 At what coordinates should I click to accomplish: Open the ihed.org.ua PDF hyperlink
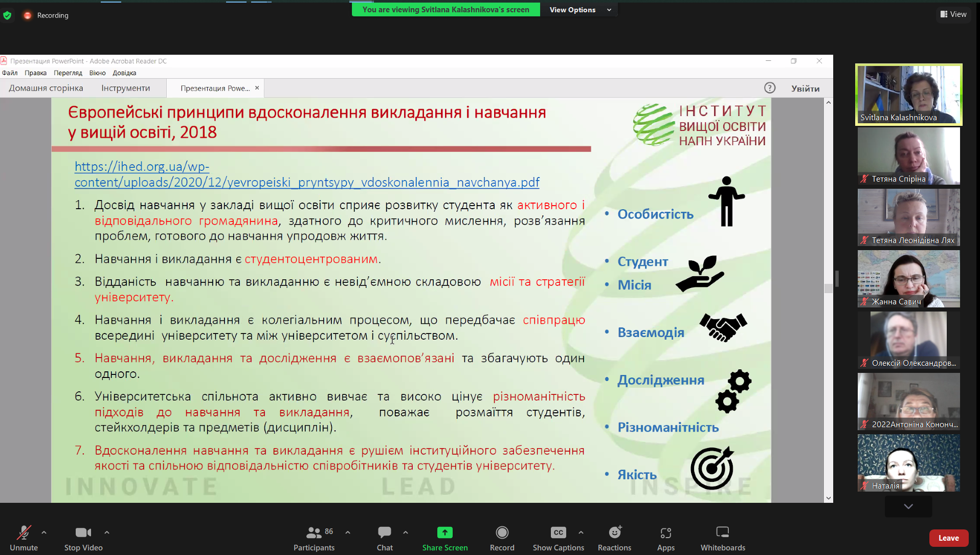pos(306,182)
